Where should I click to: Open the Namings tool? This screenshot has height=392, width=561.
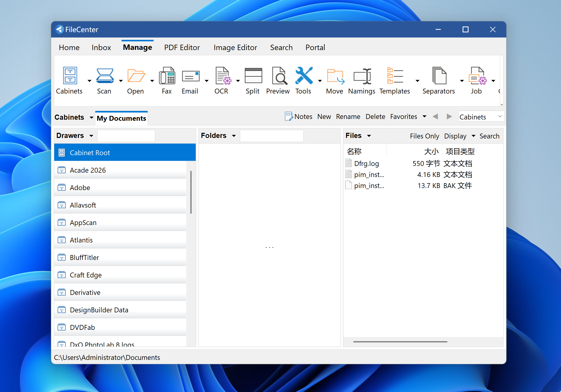coord(362,80)
